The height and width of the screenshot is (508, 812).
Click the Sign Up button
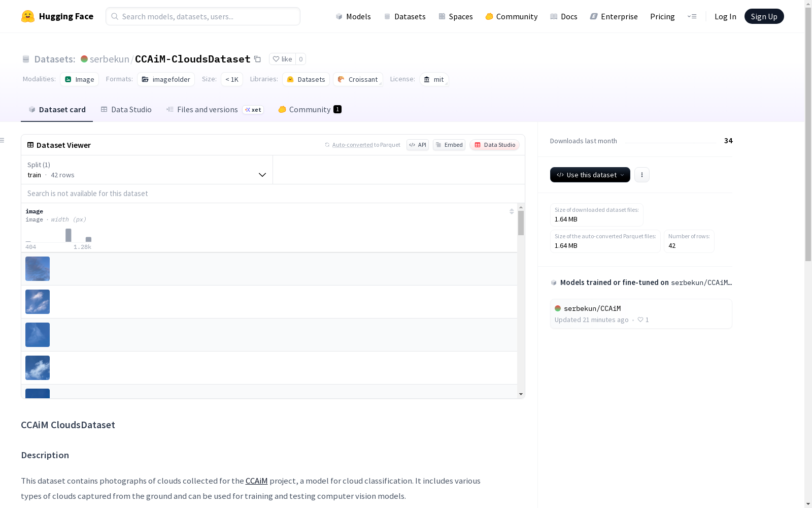click(x=764, y=16)
